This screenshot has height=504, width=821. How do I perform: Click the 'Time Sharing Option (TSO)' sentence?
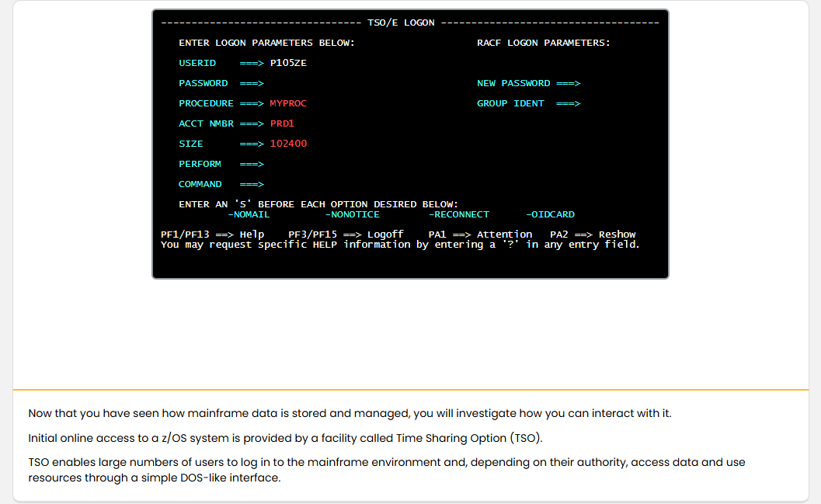point(285,438)
